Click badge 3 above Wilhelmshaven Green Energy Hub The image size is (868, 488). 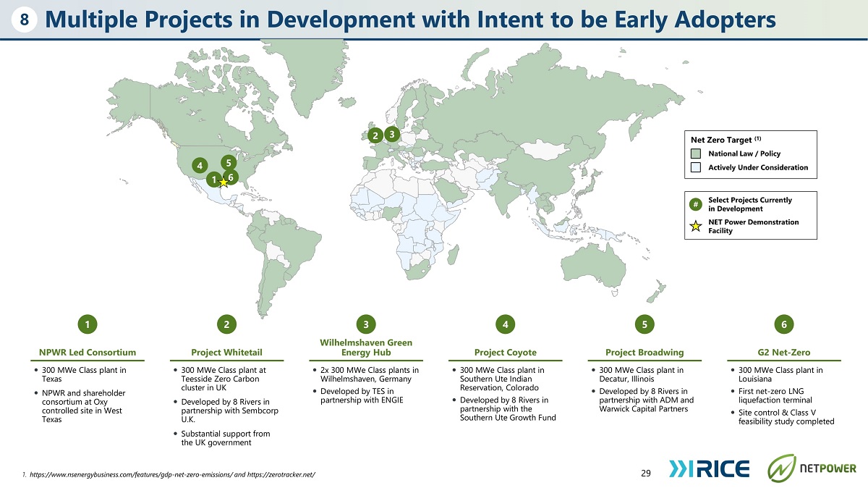366,325
